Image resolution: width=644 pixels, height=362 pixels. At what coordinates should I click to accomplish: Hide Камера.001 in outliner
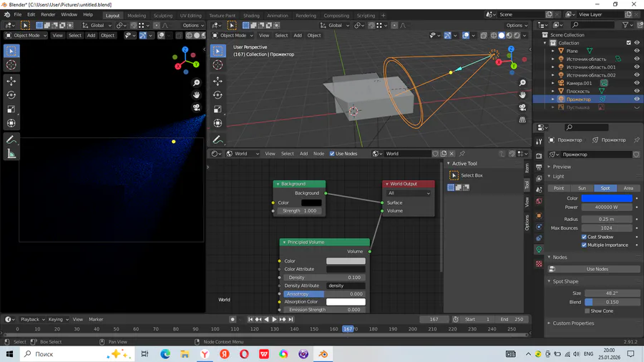(x=637, y=83)
